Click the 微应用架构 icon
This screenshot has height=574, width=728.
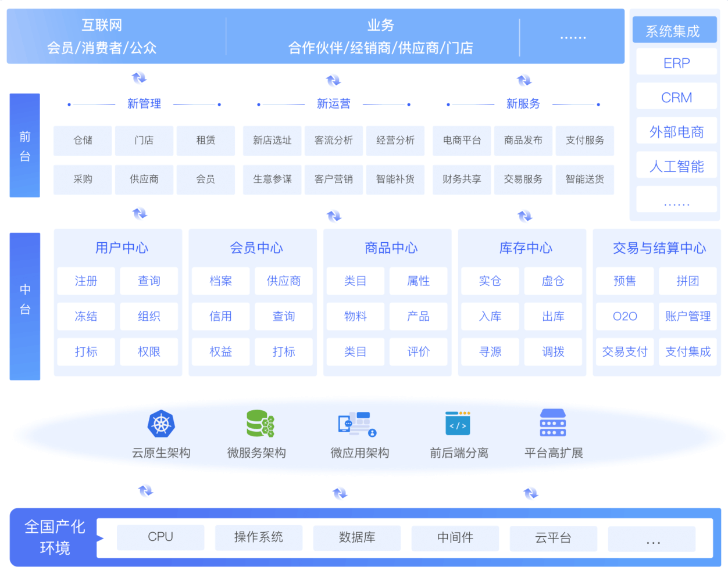point(357,424)
